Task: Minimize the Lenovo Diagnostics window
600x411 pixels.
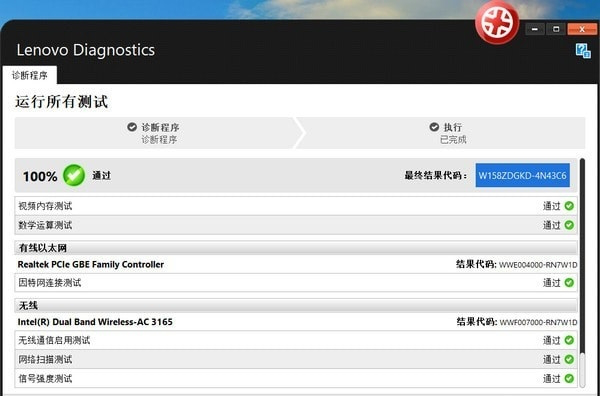Action: [535, 29]
